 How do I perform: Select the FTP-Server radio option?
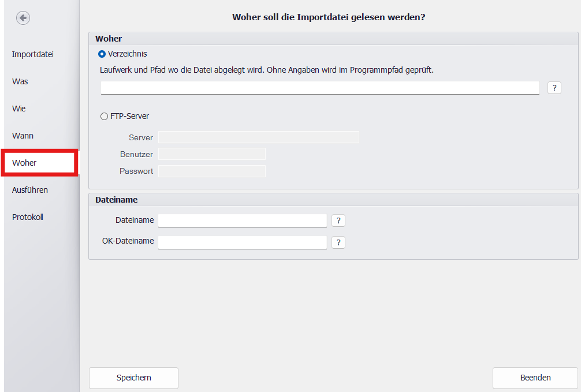(104, 117)
